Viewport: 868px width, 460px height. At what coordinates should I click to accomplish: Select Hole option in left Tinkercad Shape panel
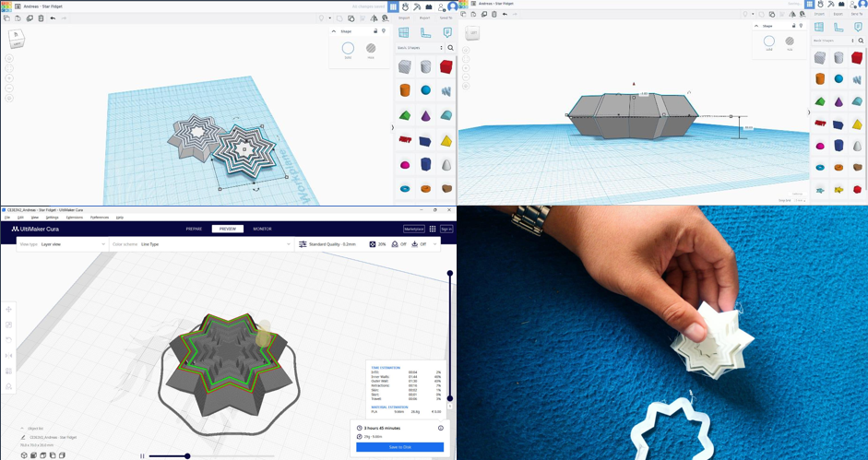tap(371, 48)
